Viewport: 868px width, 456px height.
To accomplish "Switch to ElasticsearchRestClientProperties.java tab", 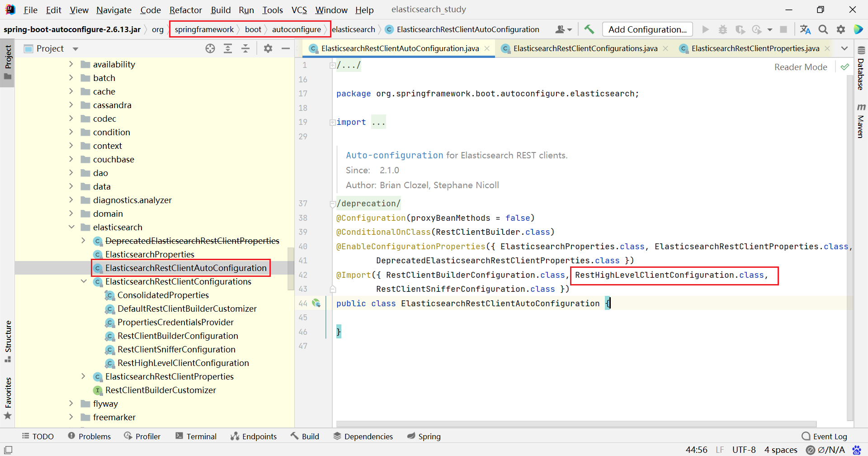I will pos(755,48).
